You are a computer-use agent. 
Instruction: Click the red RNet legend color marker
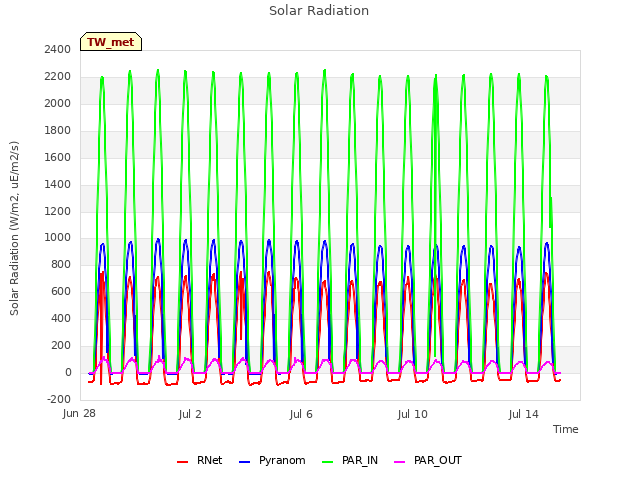pyautogui.click(x=182, y=462)
